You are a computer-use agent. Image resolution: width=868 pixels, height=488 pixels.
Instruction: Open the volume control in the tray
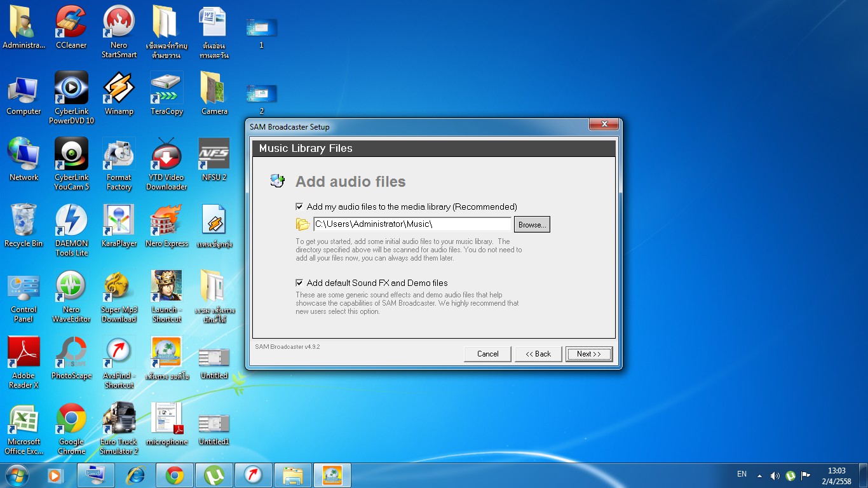tap(775, 475)
